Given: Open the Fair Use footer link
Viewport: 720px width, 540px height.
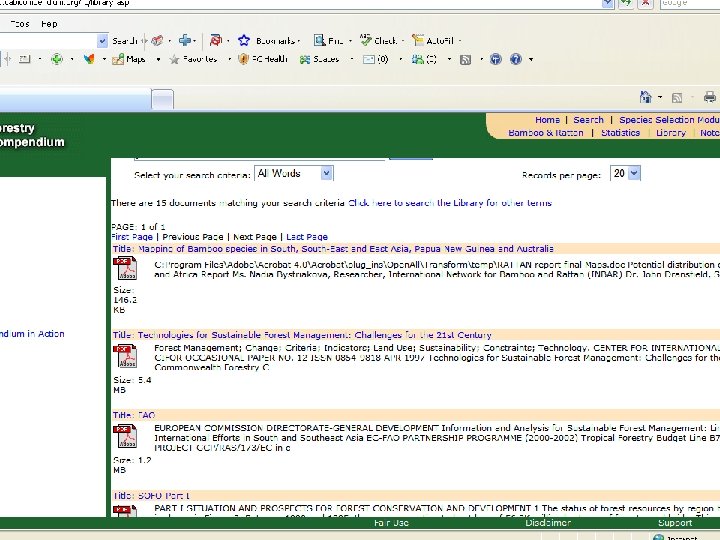Looking at the screenshot, I should [x=391, y=523].
